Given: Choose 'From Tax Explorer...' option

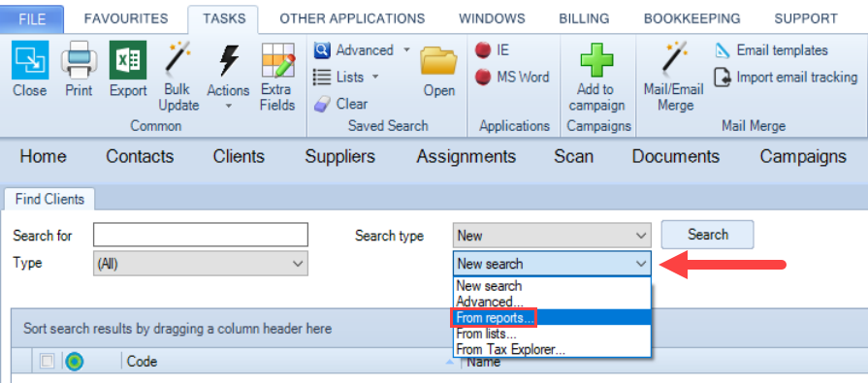Looking at the screenshot, I should point(552,349).
